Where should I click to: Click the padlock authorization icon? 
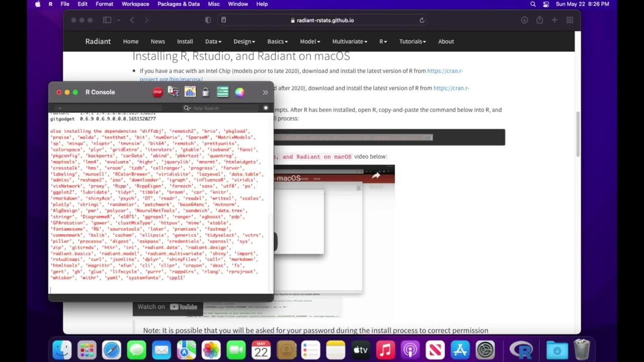(206, 92)
